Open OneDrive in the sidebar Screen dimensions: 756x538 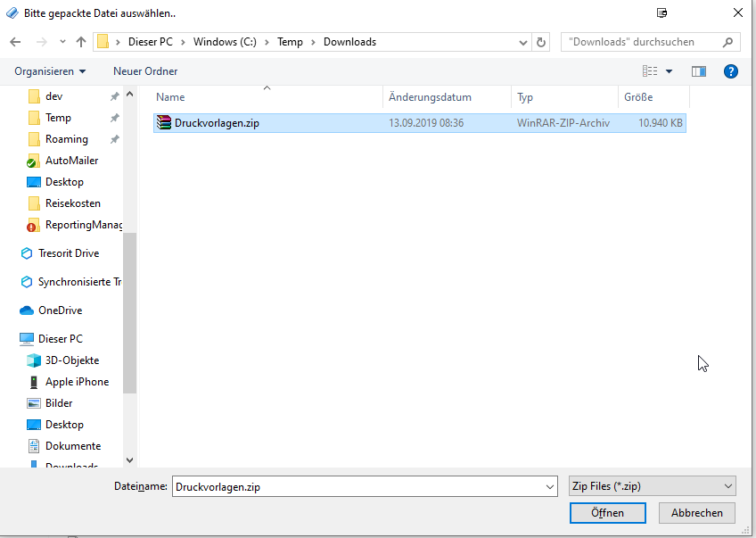pyautogui.click(x=60, y=310)
